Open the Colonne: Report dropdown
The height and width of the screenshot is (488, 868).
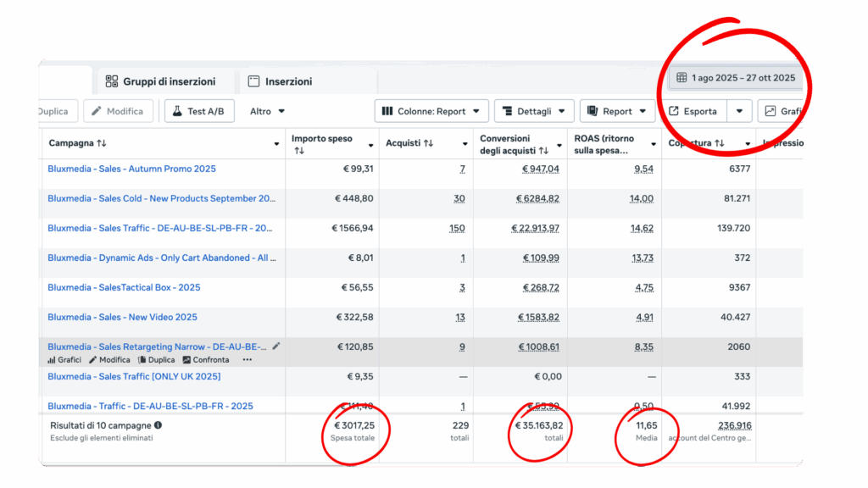tap(431, 111)
